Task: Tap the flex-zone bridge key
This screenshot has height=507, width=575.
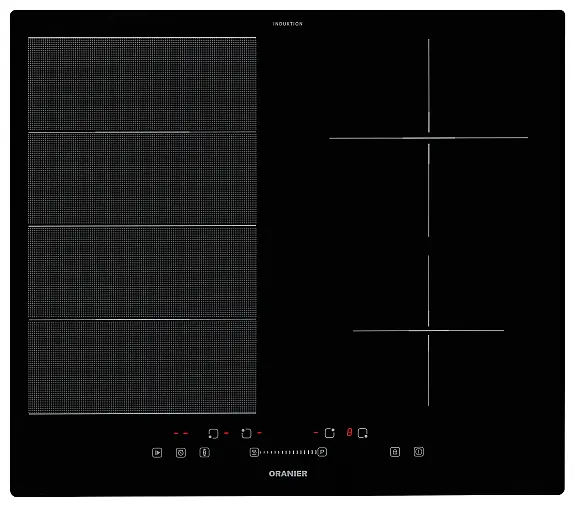Action: pyautogui.click(x=205, y=452)
